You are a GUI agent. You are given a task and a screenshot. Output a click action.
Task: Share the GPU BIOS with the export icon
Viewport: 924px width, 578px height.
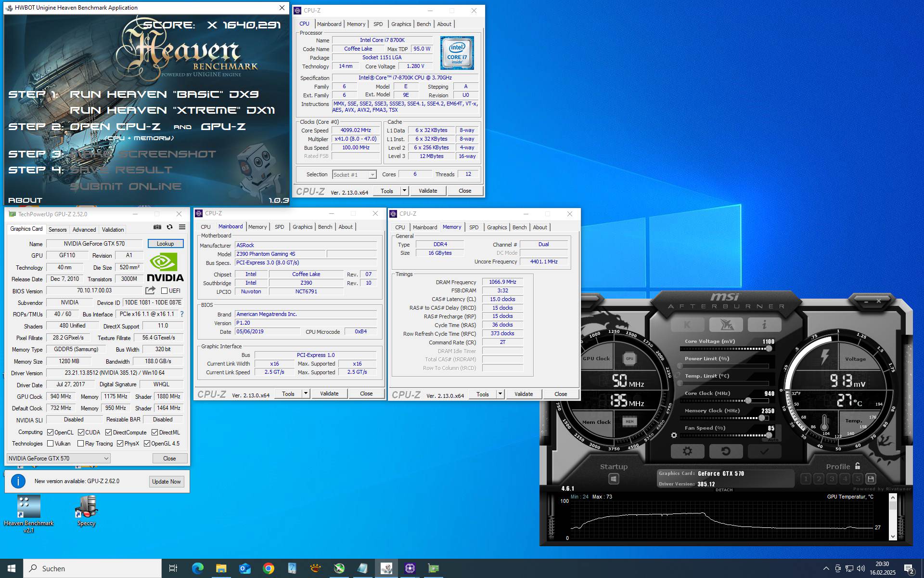tap(151, 290)
